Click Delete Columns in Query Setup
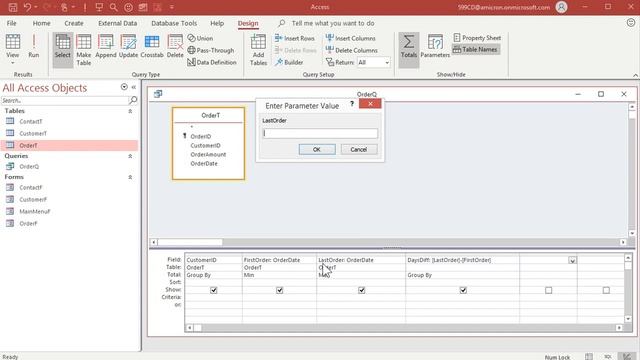 [x=351, y=50]
